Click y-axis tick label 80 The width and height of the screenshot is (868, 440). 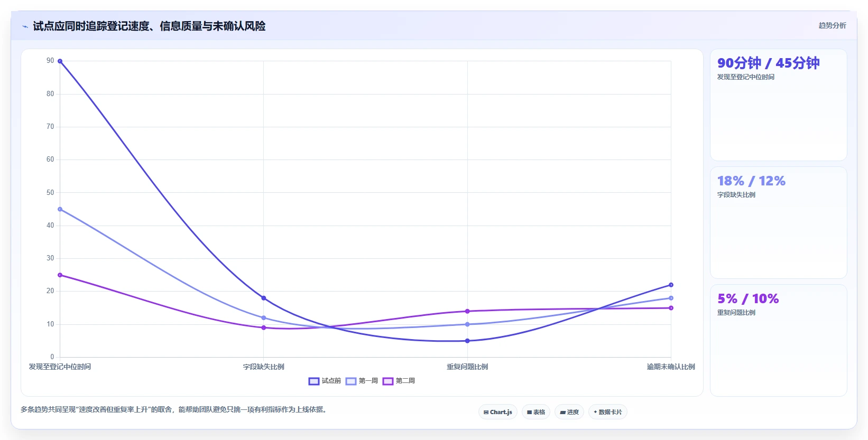[50, 93]
